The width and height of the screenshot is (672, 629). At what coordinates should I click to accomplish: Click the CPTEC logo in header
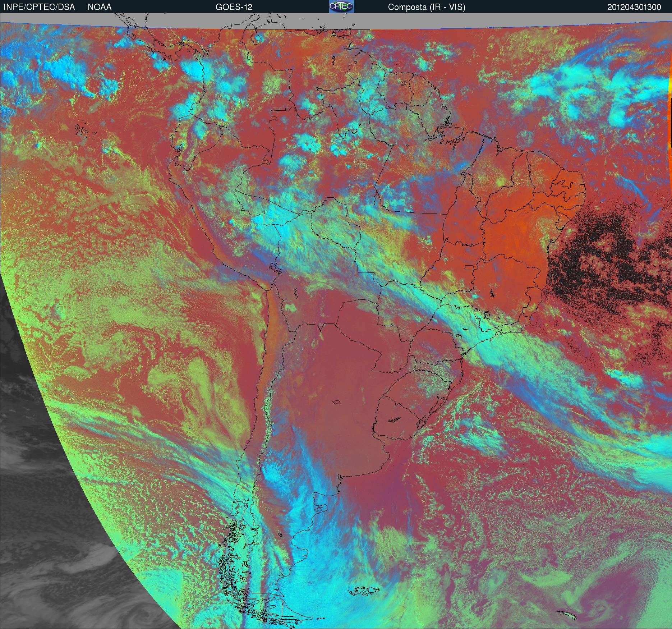pos(341,6)
